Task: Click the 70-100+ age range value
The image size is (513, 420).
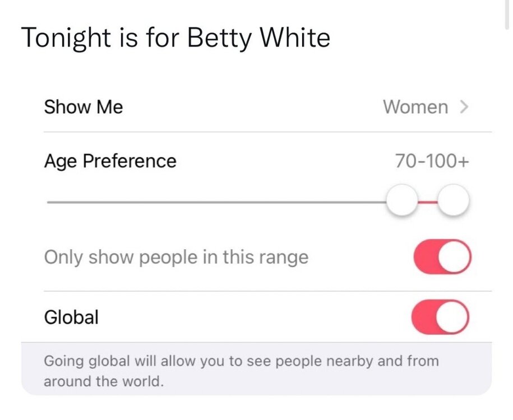Action: [x=432, y=161]
